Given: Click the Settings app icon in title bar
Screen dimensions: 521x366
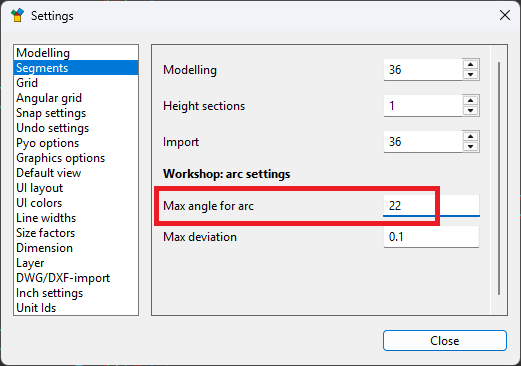Looking at the screenshot, I should click(x=17, y=15).
